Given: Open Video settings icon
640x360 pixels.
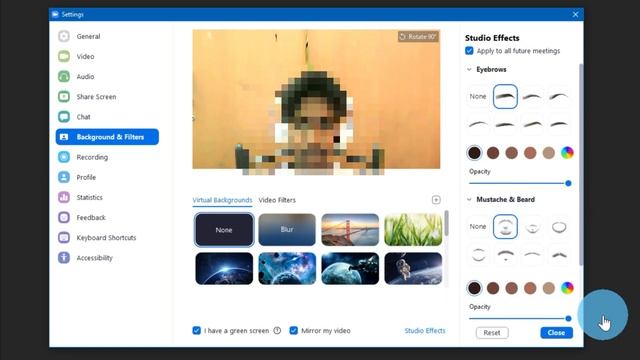Looking at the screenshot, I should coord(64,56).
